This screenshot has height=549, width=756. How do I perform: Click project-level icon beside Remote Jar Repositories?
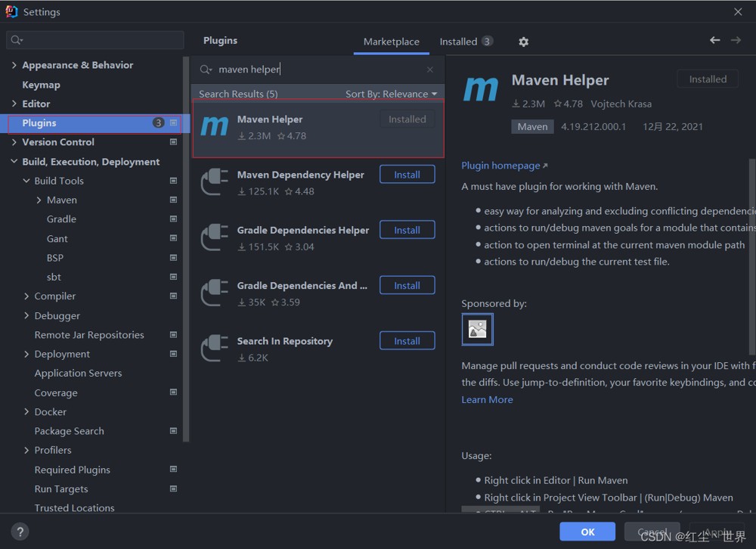point(174,335)
